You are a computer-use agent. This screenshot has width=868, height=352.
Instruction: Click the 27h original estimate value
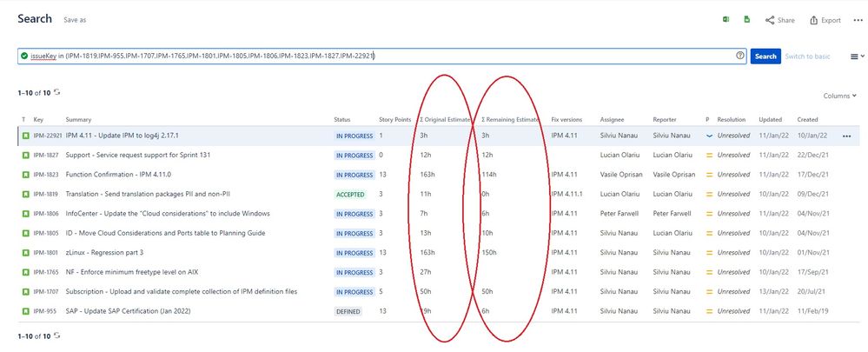(425, 272)
